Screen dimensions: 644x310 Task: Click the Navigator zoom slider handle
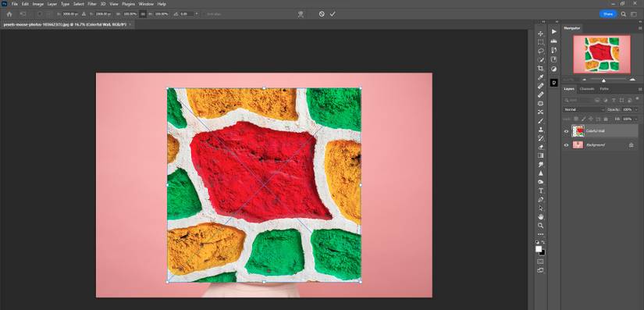tap(603, 80)
